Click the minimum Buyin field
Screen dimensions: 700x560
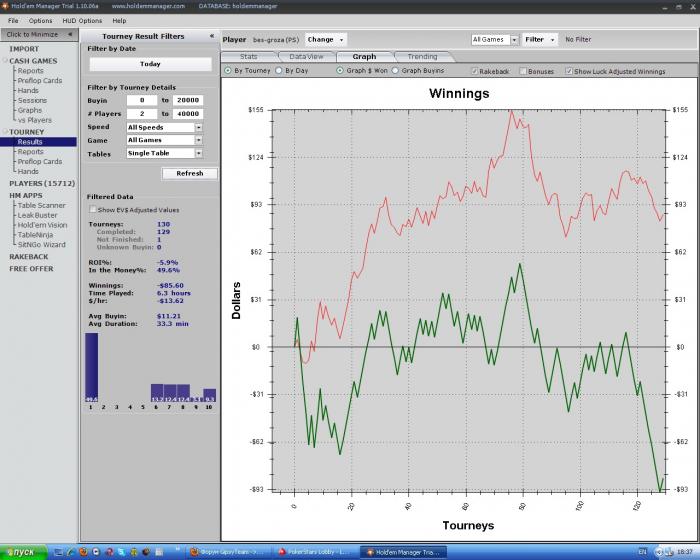pos(142,100)
